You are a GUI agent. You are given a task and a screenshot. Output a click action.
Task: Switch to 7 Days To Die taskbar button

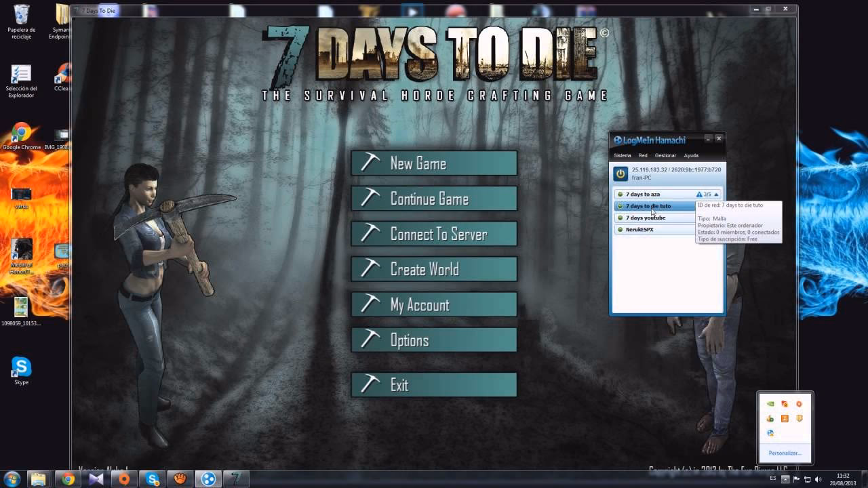[236, 479]
